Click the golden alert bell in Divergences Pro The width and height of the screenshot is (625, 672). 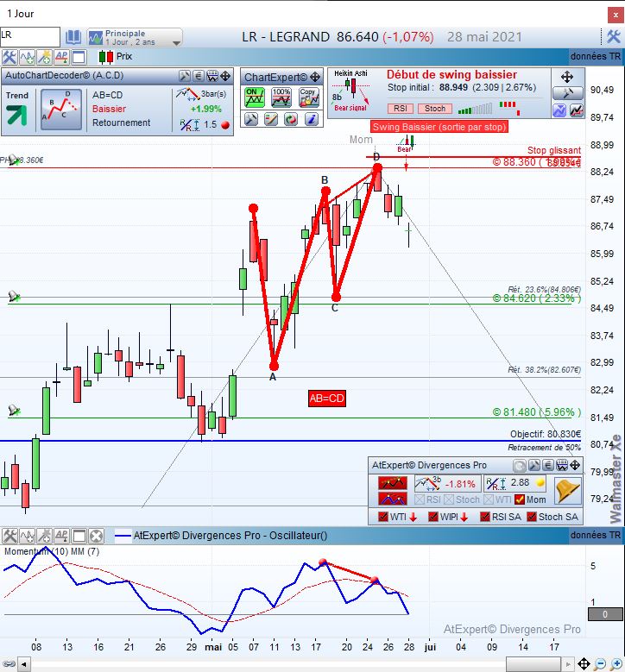(567, 491)
